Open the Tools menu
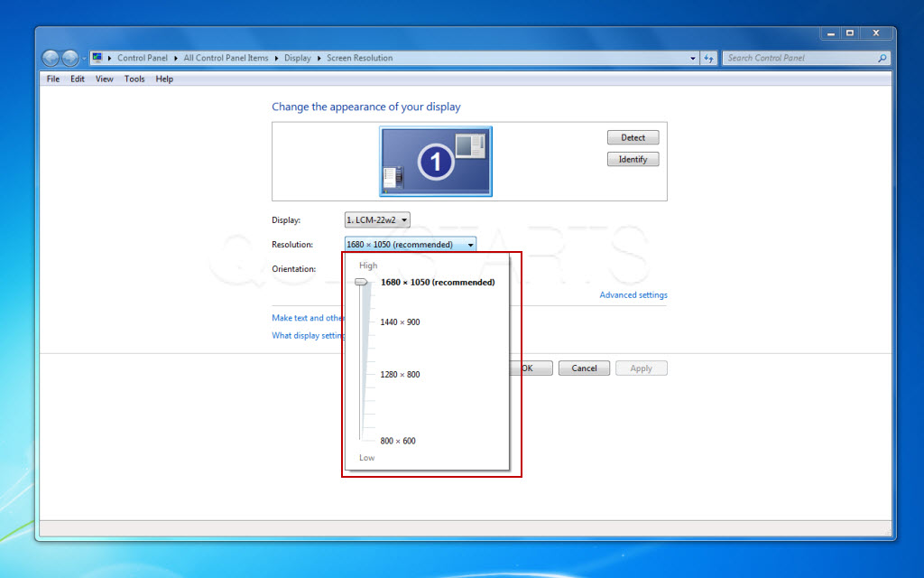 point(134,79)
